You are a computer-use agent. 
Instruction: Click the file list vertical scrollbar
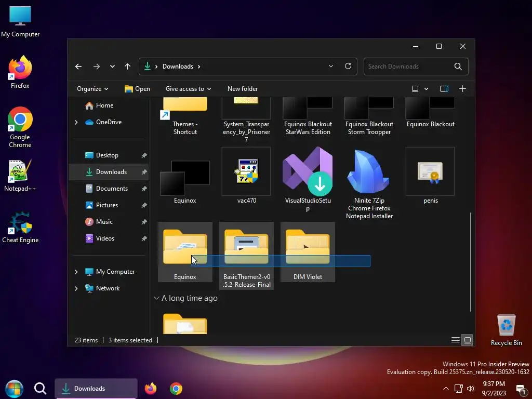click(471, 262)
